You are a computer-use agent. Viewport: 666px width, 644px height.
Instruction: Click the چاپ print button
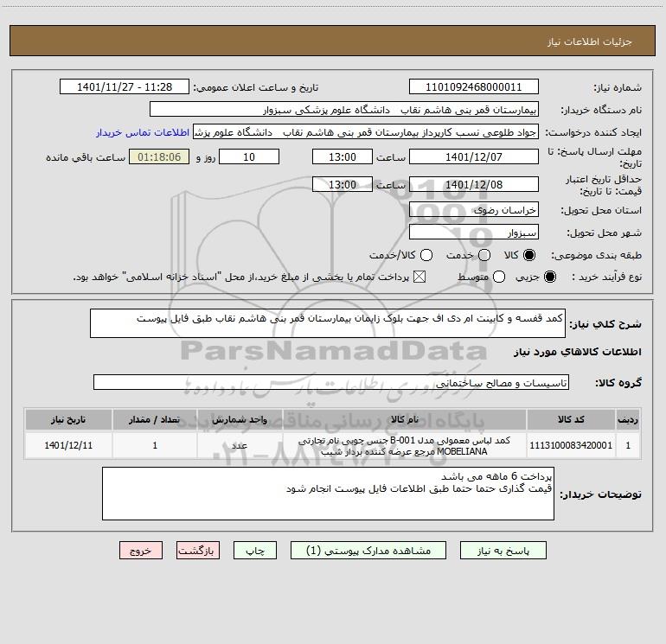point(255,551)
